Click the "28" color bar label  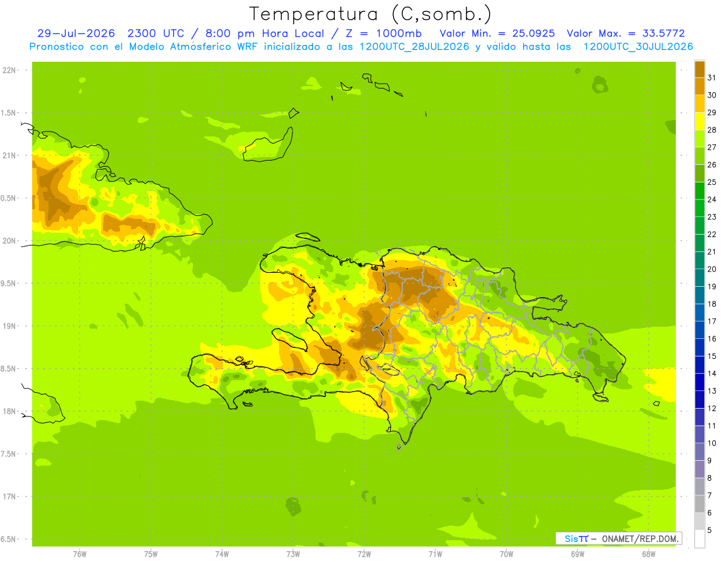click(712, 130)
